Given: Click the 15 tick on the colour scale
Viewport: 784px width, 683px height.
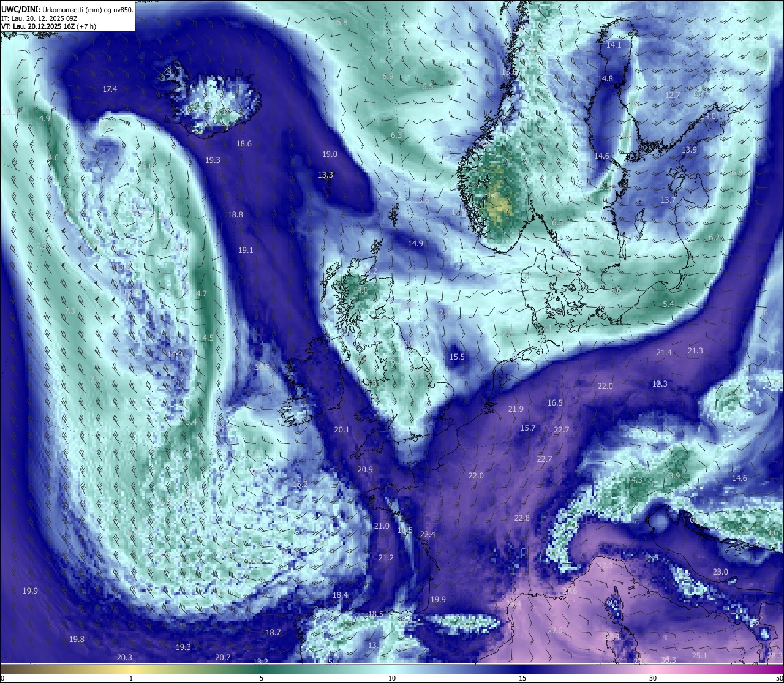Looking at the screenshot, I should pos(522,678).
